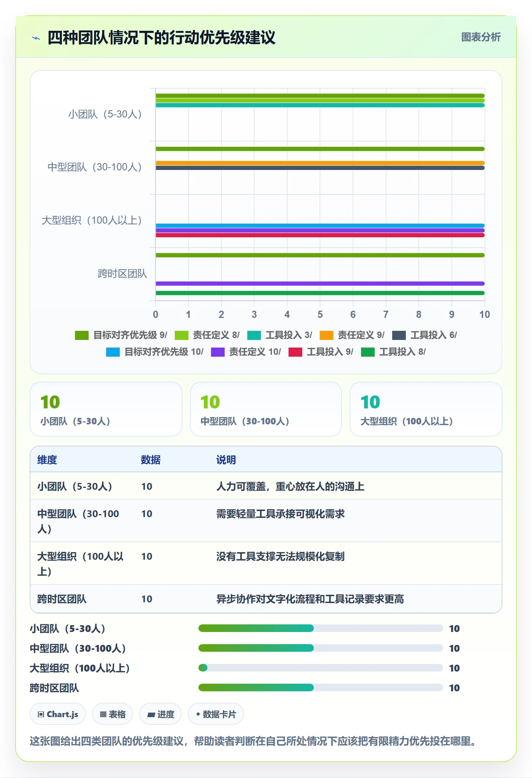
Task: Click 跨时区团队 in the table's first column
Action: 62,599
